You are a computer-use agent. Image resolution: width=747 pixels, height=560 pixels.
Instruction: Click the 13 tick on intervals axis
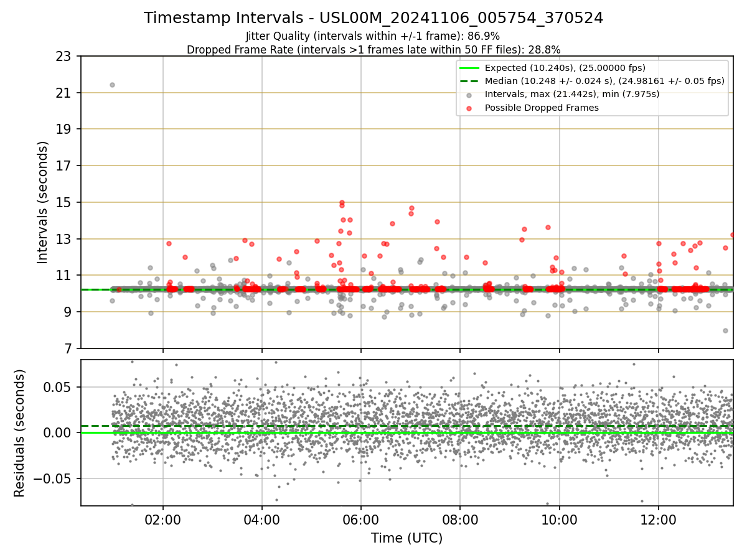point(64,239)
